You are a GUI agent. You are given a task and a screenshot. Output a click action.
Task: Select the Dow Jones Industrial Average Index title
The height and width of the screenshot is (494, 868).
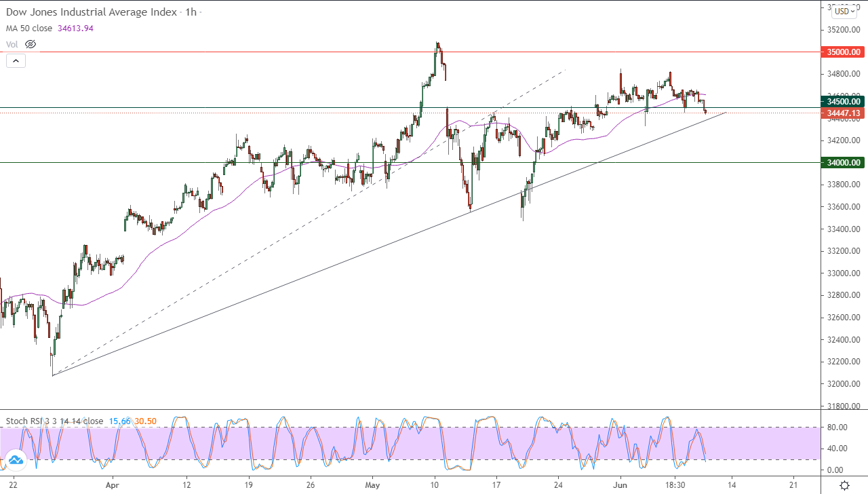click(x=92, y=12)
